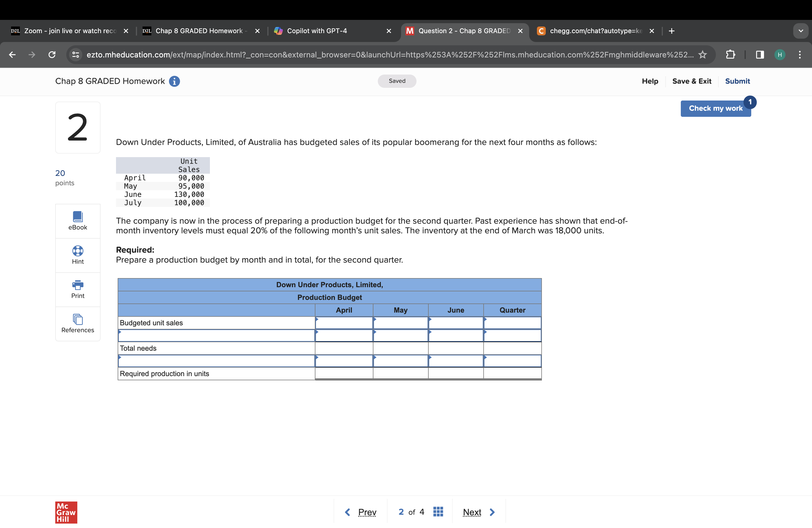Click the info icon beside homework title
Viewport: 812px width, 528px height.
[x=174, y=81]
